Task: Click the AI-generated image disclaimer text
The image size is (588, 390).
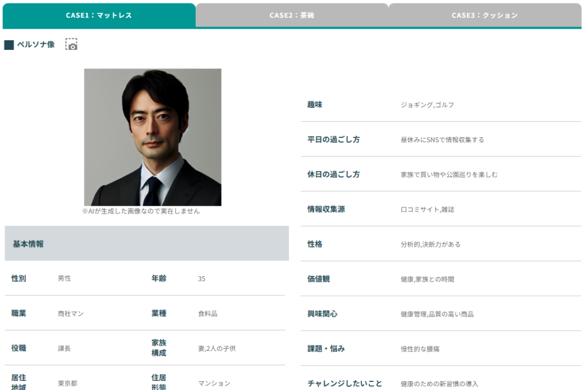Action: 141,211
